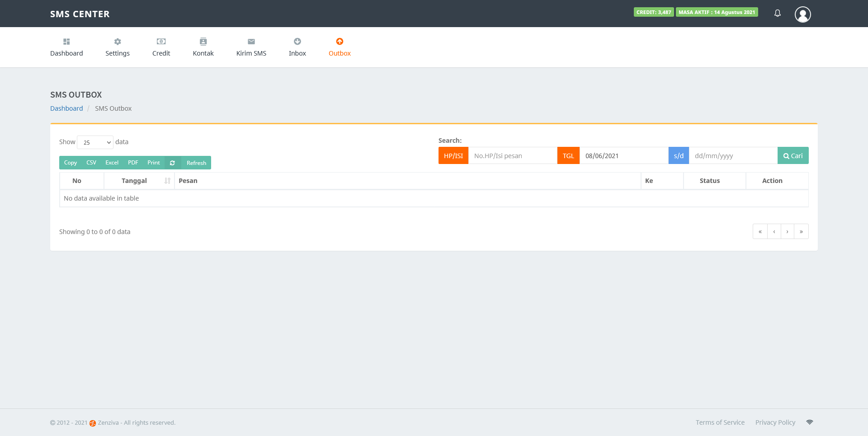
Task: Click the Settings gear icon
Action: 118,42
